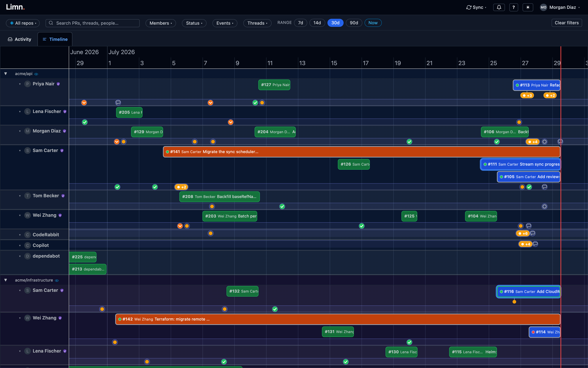Viewport: 588px width, 368px height.
Task: Focus the Search PRs, threads, people field
Action: 93,23
